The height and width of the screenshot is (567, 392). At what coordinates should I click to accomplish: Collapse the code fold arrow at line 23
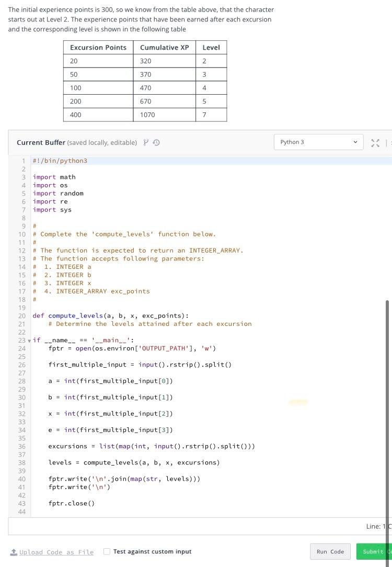tap(29, 341)
